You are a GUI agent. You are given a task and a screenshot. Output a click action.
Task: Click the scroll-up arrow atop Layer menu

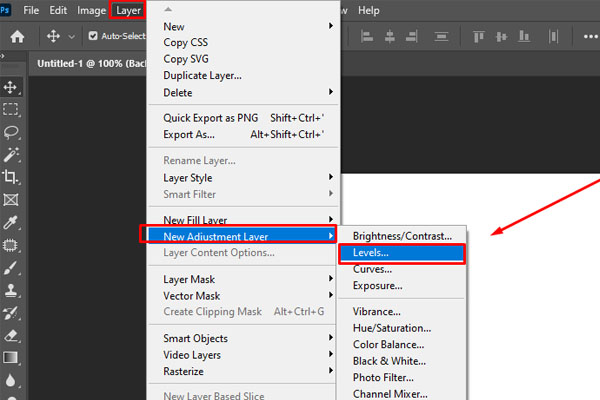(x=181, y=7)
